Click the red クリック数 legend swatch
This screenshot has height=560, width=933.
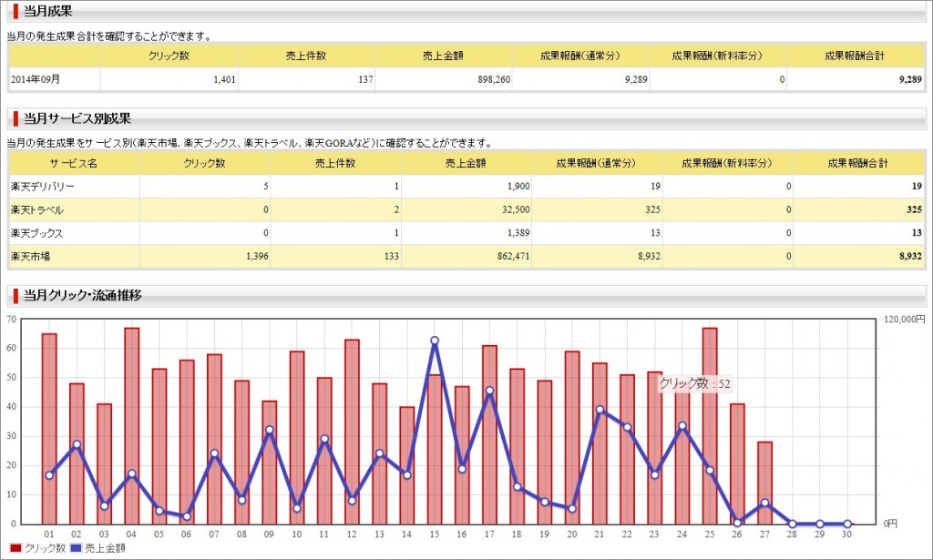pos(16,548)
